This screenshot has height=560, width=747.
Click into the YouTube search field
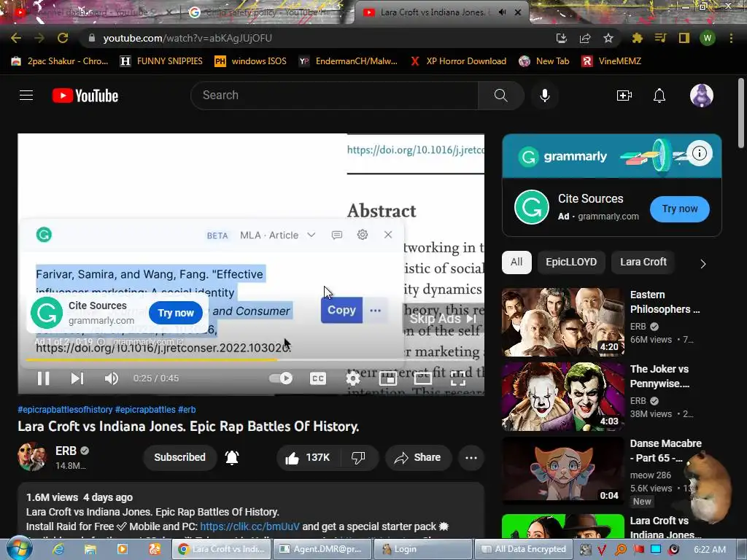click(x=334, y=96)
